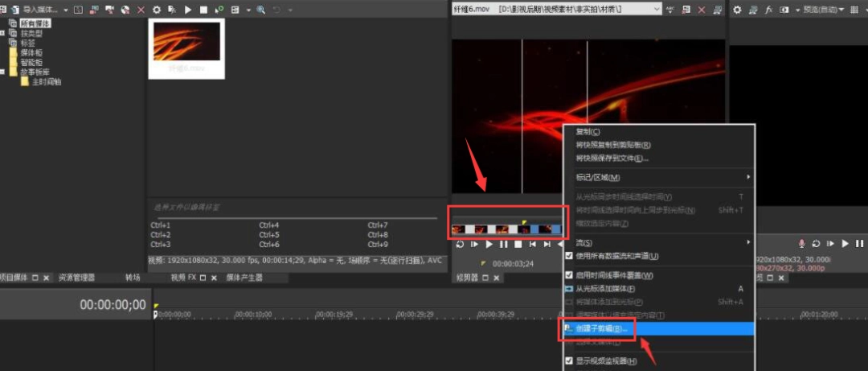Switch to 资源管理器 tab
This screenshot has height=371, width=868.
point(77,278)
